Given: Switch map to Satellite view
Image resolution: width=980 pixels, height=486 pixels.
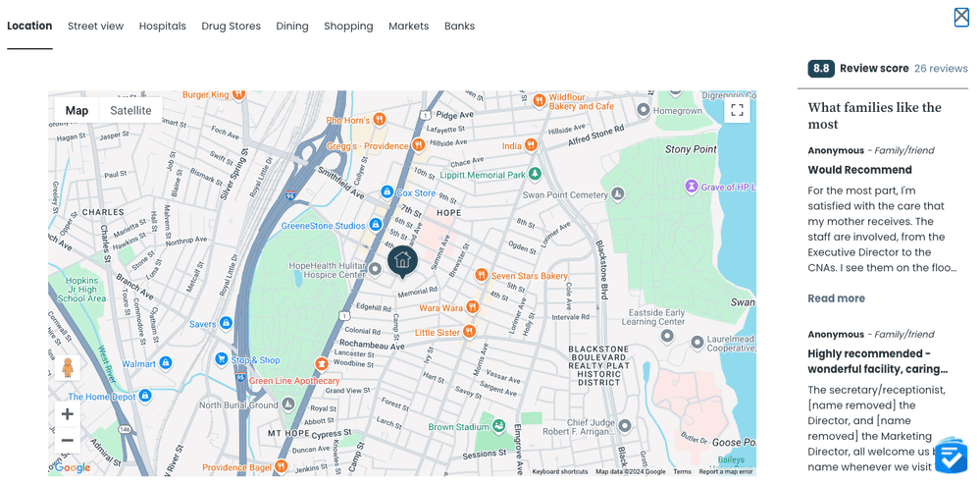Looking at the screenshot, I should (x=130, y=111).
